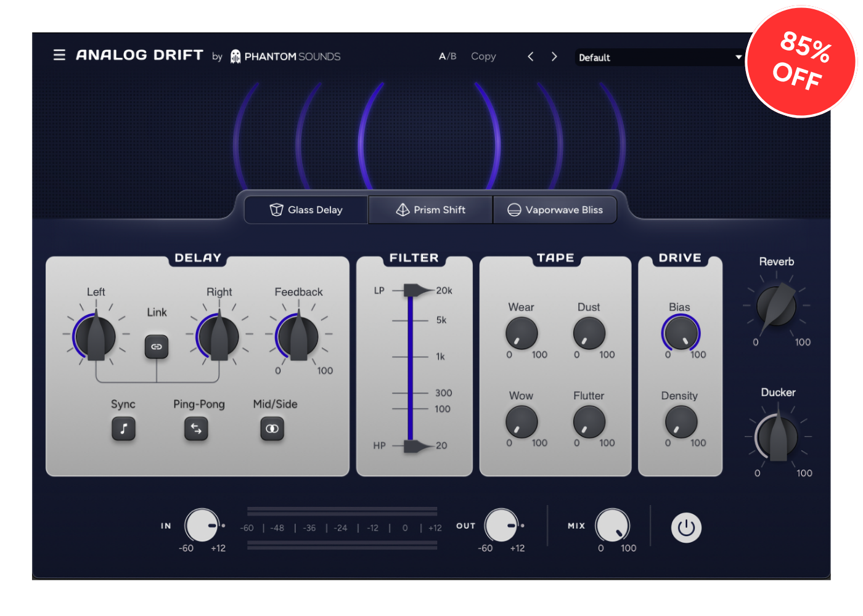Viewport: 863px width, 616px height.
Task: Click the A/B compare button
Action: tap(448, 57)
